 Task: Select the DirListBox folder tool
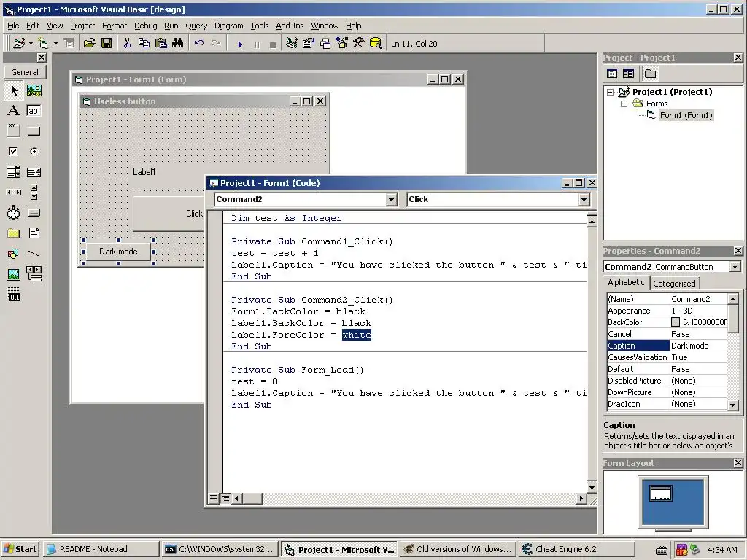pyautogui.click(x=14, y=233)
